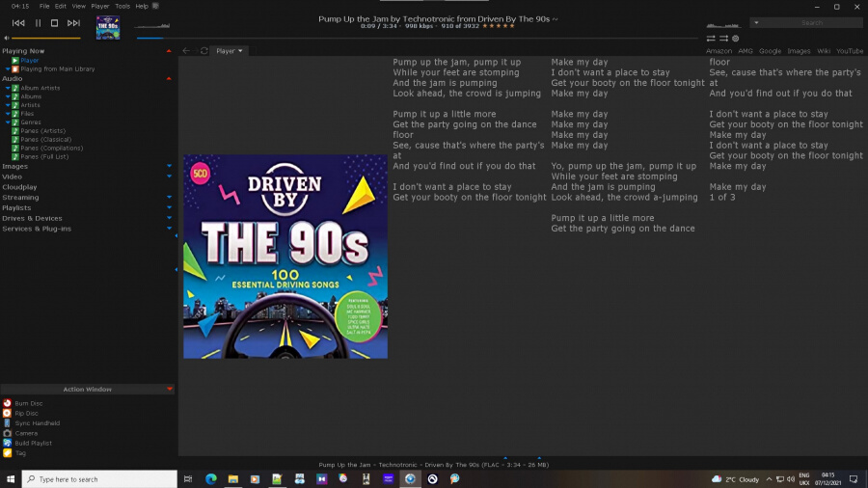Image resolution: width=868 pixels, height=488 pixels.
Task: Open the AMG link
Action: click(746, 51)
